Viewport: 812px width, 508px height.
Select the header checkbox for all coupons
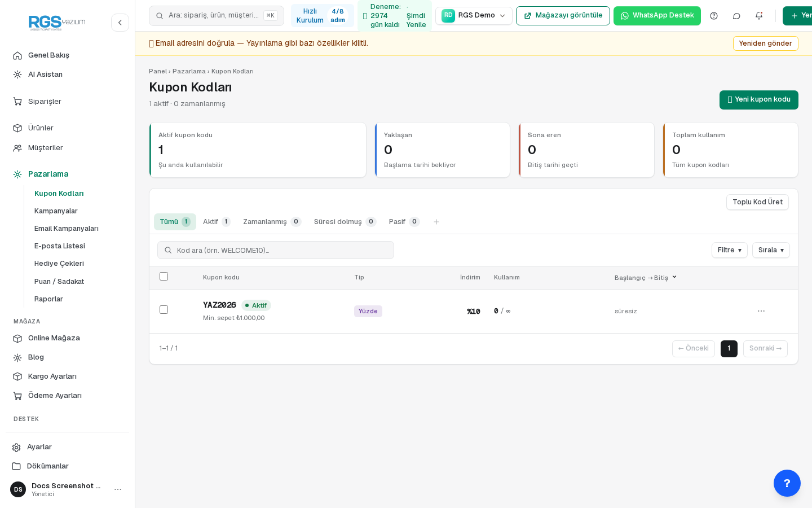click(164, 277)
